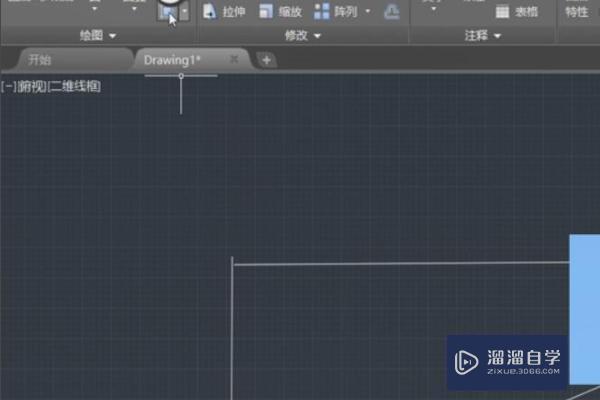
Task: Expand the Annotation (注释) panel
Action: pos(483,36)
